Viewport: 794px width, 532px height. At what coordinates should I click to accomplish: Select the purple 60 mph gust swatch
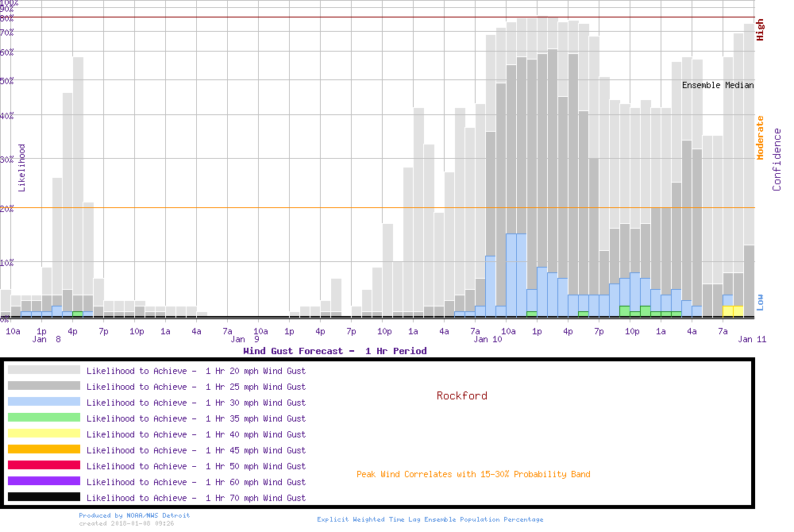(x=44, y=481)
